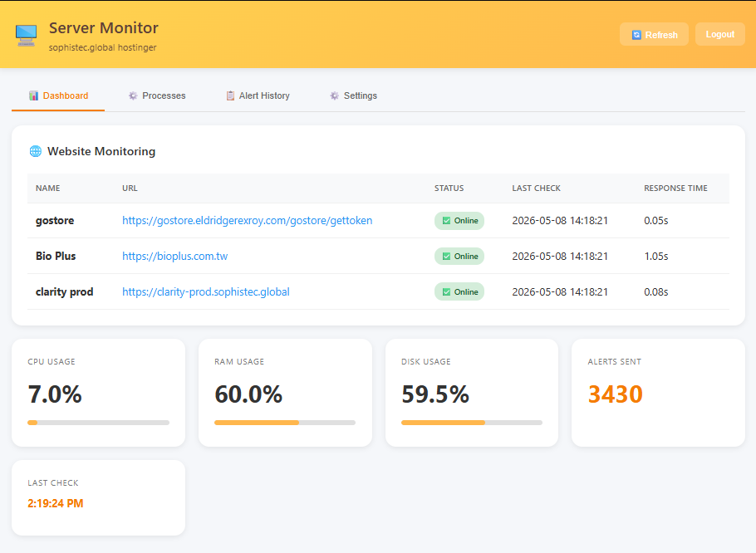Open the clarity-prod.sophistec.global link

(x=206, y=292)
